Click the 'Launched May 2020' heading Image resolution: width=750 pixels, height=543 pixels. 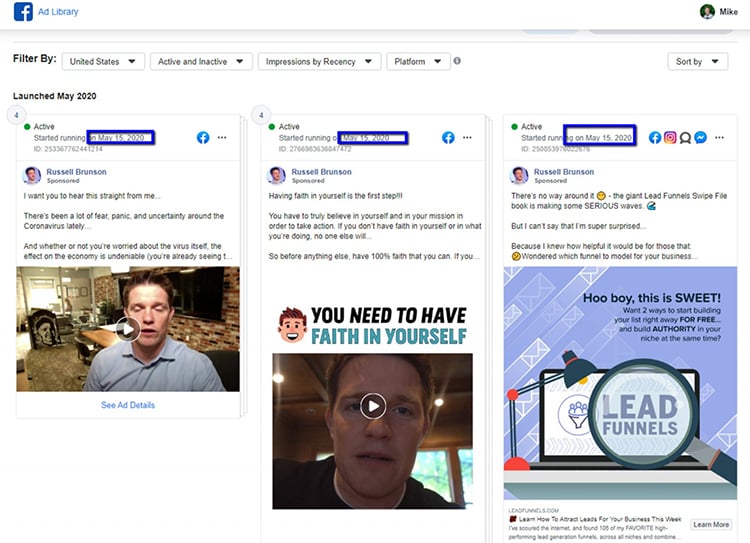pyautogui.click(x=55, y=96)
